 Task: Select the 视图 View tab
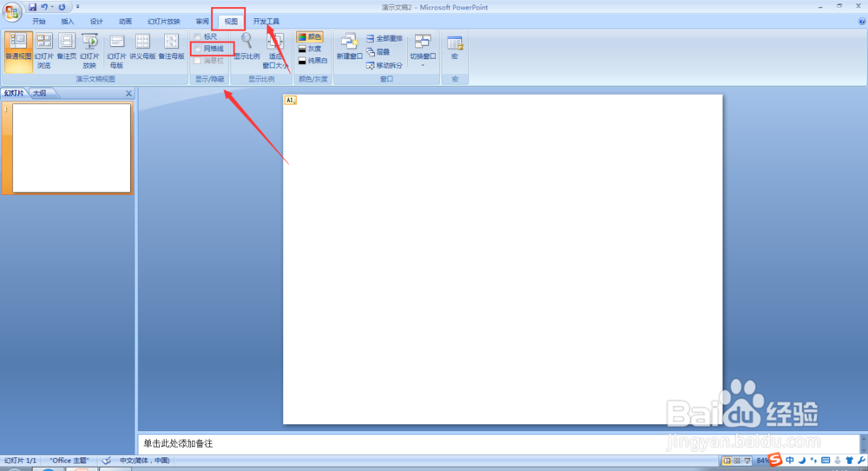point(231,22)
